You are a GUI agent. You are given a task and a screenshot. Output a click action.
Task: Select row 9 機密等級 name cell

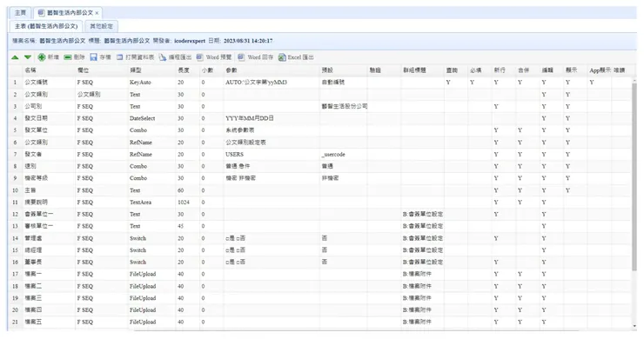49,178
